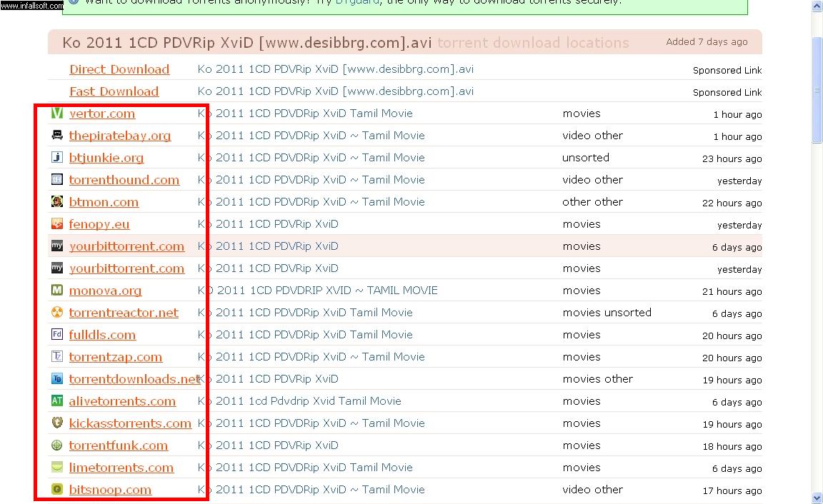
Task: Visit the torrentfunk.com link
Action: [118, 445]
